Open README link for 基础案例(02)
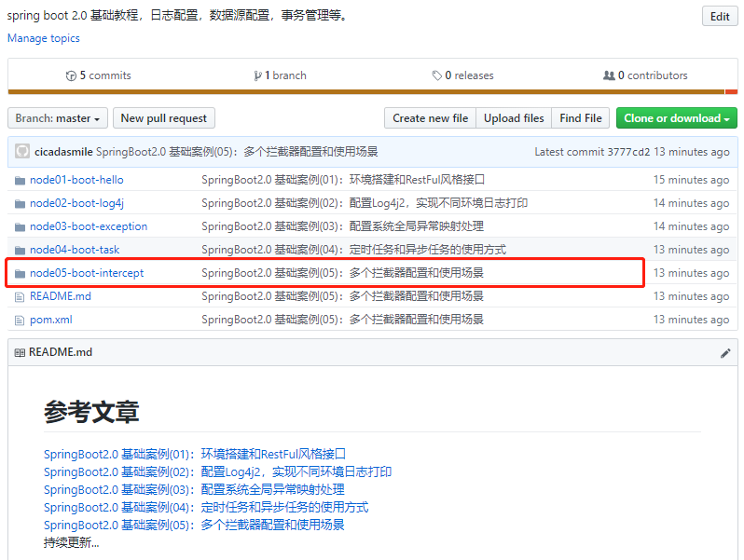 click(217, 471)
